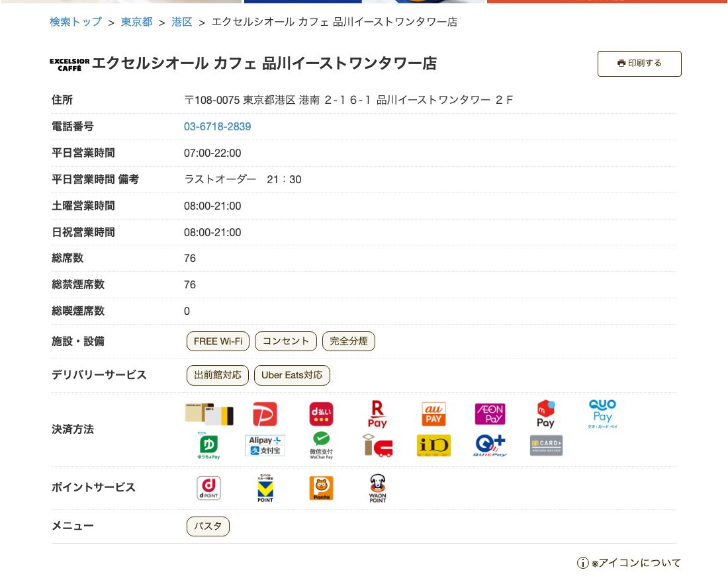Image resolution: width=728 pixels, height=586 pixels.
Task: Select the Uber Eats対応 tag
Action: 292,376
